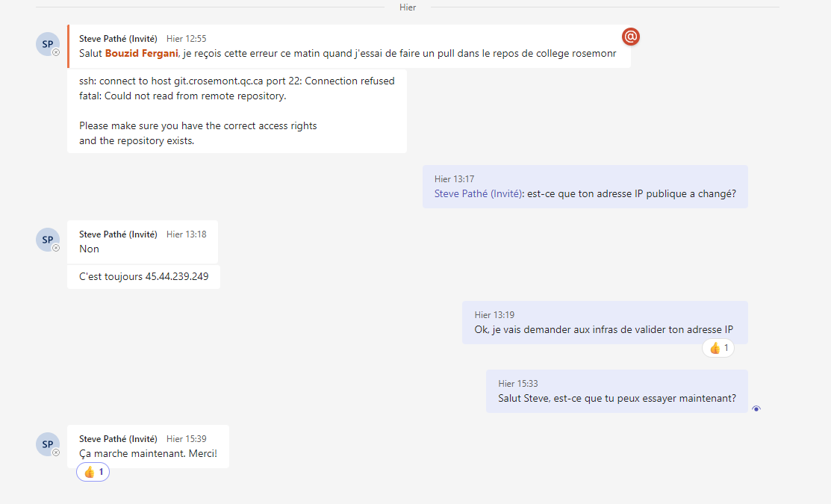Open SP avatar next to the 12:55 message
Screen dimensions: 831x504
click(x=47, y=44)
